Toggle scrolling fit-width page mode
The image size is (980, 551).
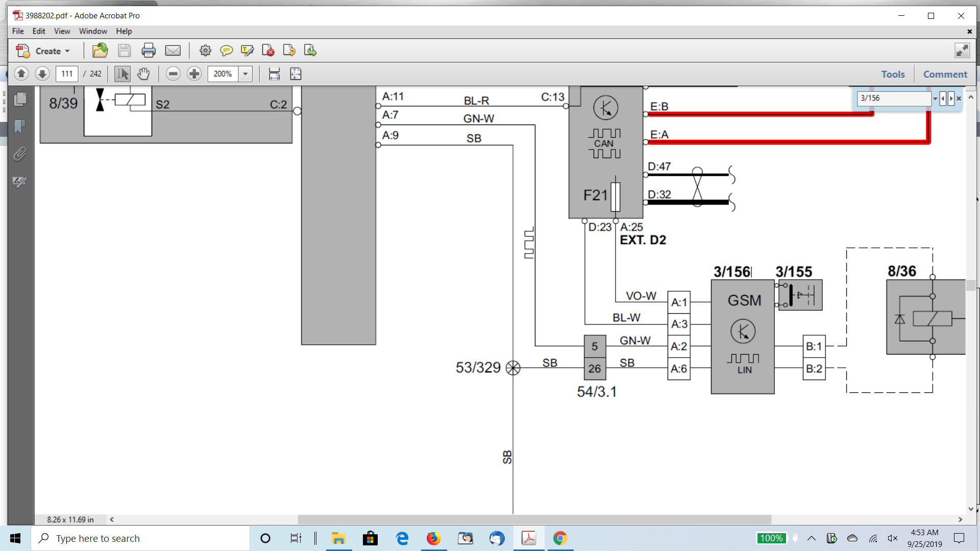274,74
